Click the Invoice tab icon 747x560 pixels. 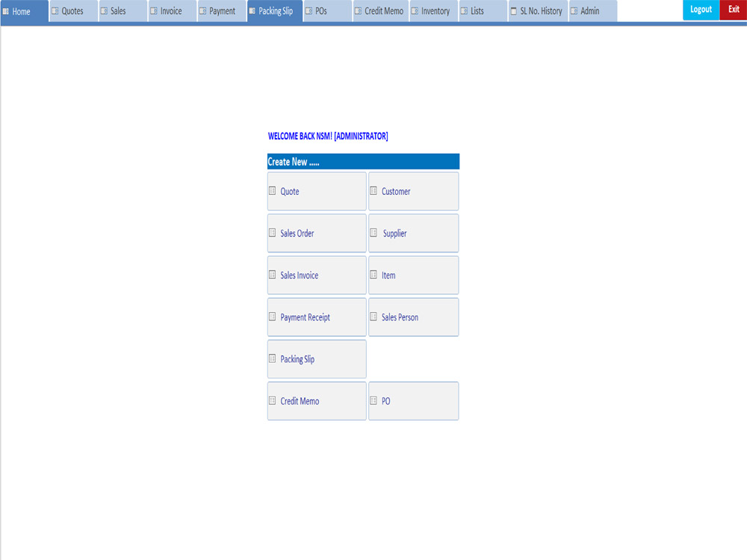[153, 10]
